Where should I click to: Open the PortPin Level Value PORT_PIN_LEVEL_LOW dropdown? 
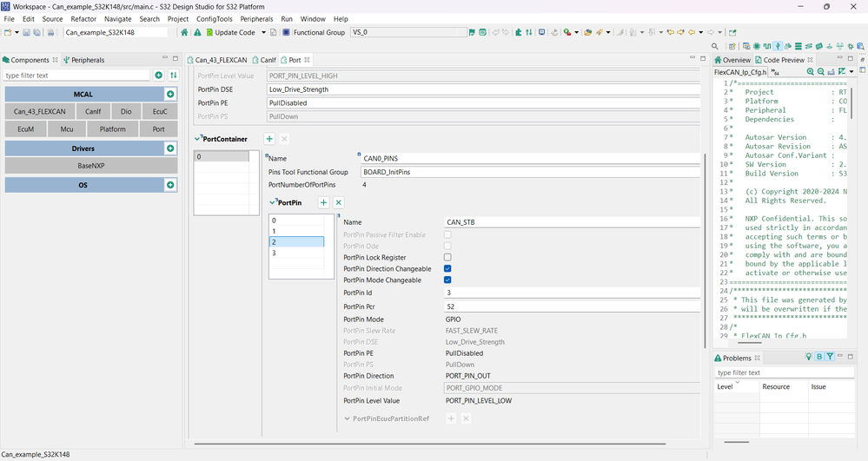(572, 401)
